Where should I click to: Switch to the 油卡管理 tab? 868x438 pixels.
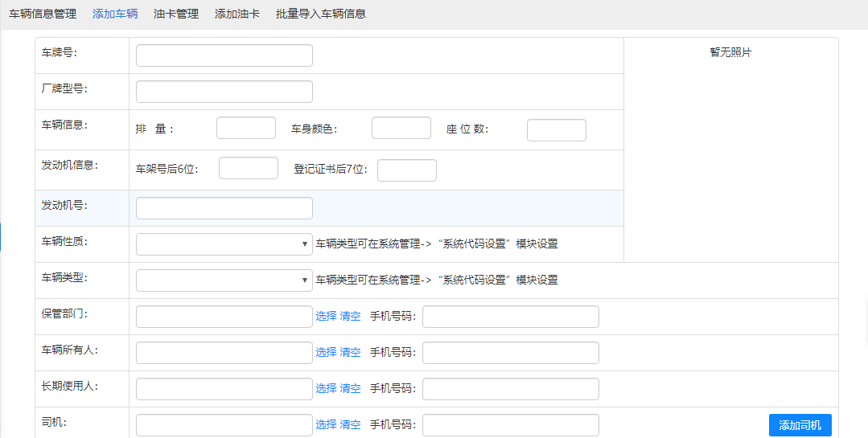(x=176, y=14)
